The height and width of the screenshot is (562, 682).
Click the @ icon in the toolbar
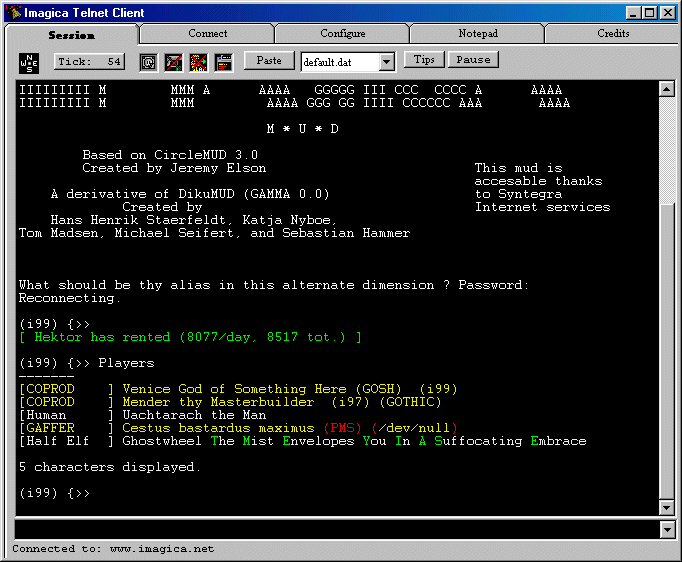(148, 62)
